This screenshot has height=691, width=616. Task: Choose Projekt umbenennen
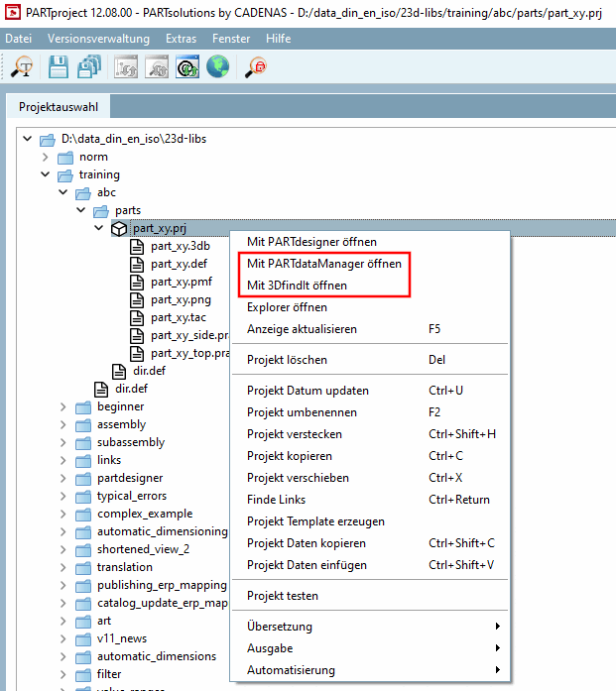click(370, 412)
